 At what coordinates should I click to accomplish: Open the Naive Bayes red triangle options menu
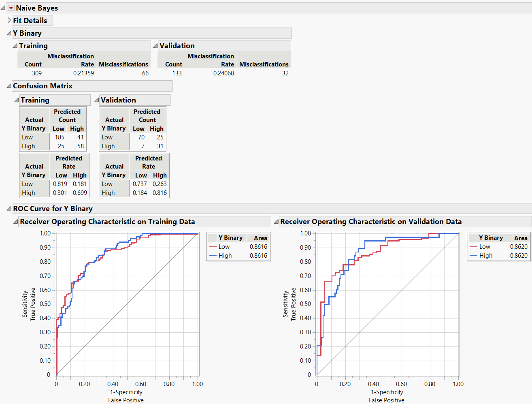click(11, 8)
